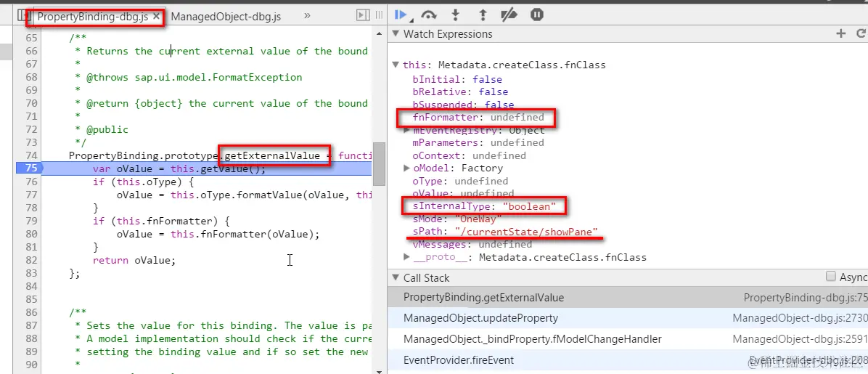
Task: Close the PropertyBinding-dbg.js tab
Action: tap(156, 17)
